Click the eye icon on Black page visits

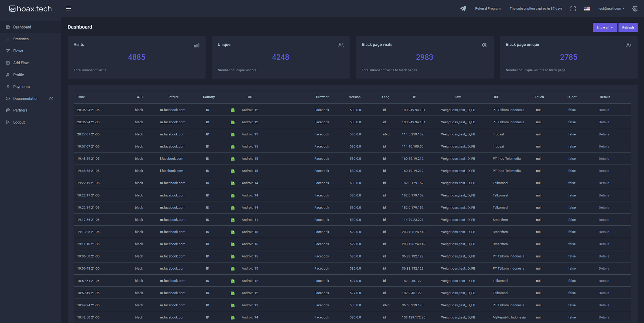click(485, 45)
